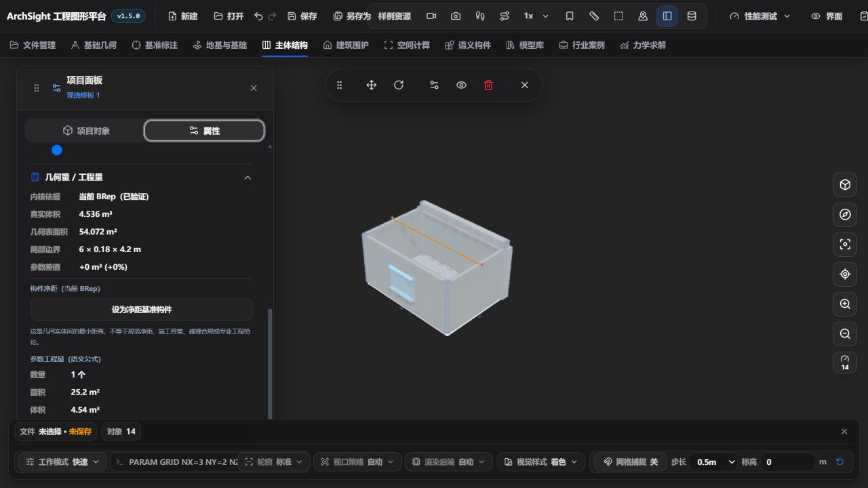Click the video camera recording icon

coord(431,16)
